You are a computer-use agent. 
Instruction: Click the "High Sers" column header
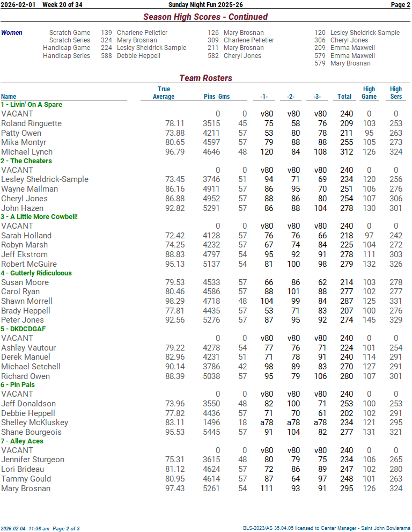[x=396, y=93]
